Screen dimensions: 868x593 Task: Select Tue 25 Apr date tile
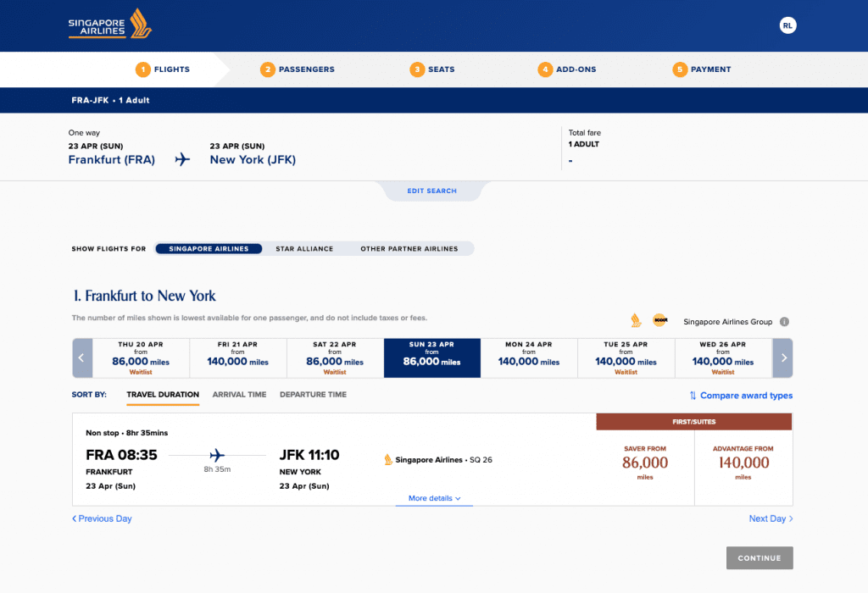pyautogui.click(x=626, y=357)
